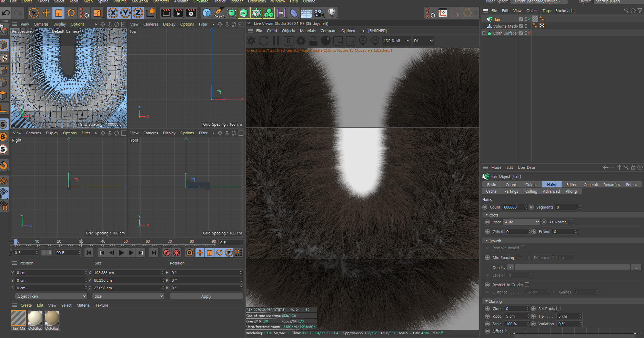Toggle Hair object green check

click(529, 19)
